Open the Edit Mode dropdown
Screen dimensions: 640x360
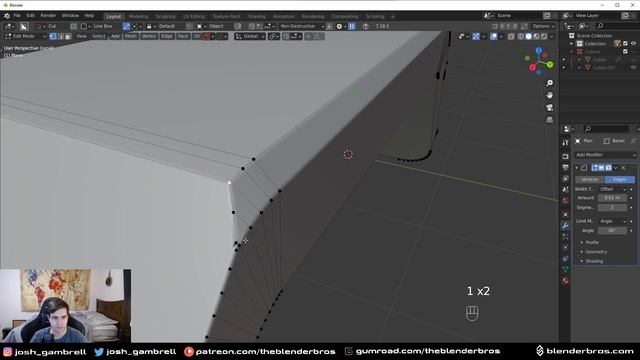(25, 36)
